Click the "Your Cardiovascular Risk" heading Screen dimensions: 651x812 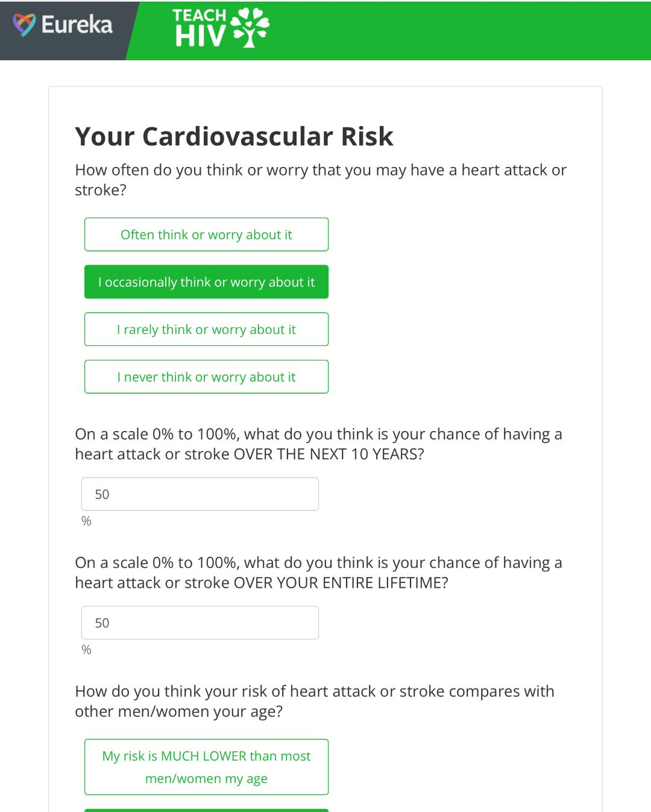(234, 136)
